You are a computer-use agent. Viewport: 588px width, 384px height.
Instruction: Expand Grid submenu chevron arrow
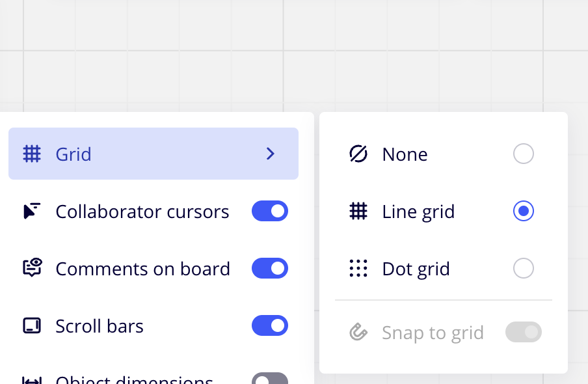[271, 154]
